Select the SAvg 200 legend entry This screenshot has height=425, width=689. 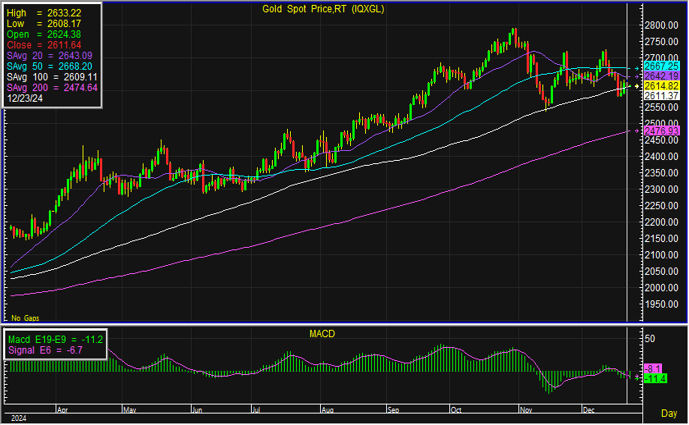tap(51, 88)
